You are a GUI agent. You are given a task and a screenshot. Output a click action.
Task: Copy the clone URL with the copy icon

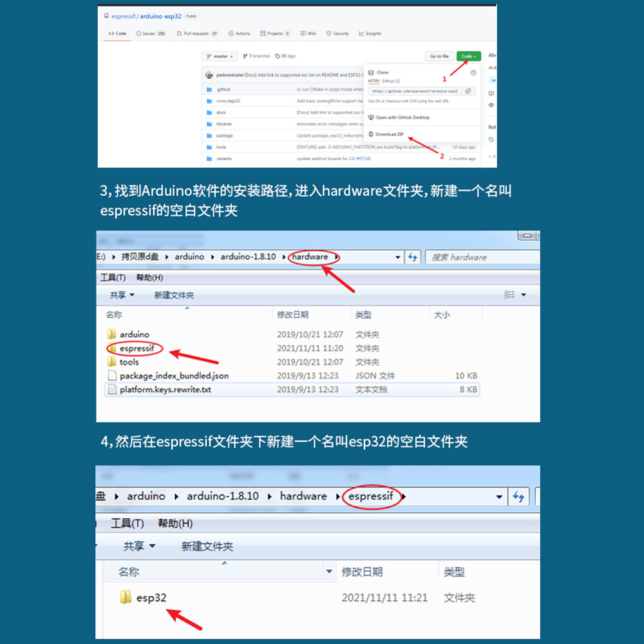click(468, 91)
